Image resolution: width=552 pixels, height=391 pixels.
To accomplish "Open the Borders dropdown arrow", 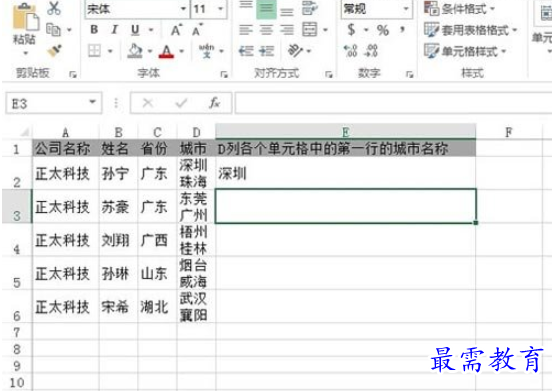I will tap(110, 51).
